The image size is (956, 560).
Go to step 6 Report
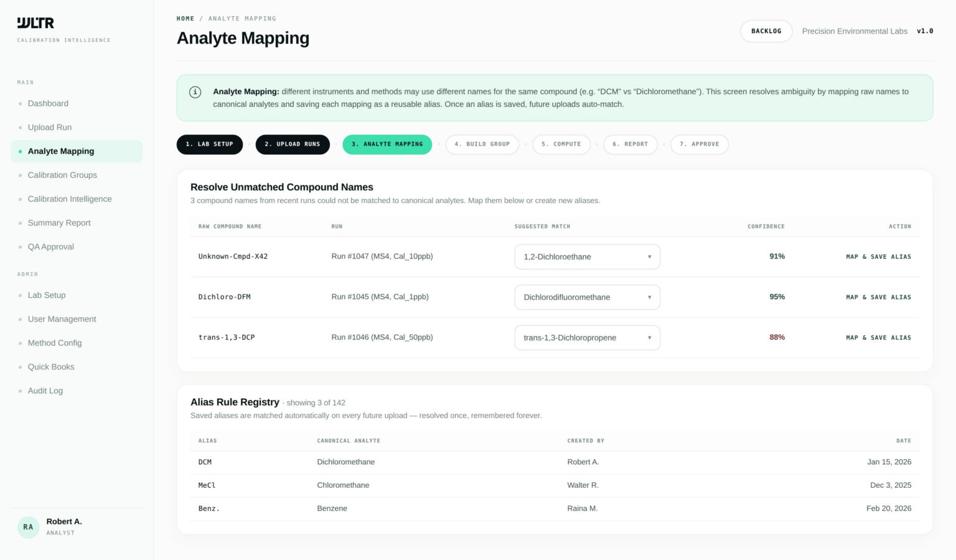(630, 144)
